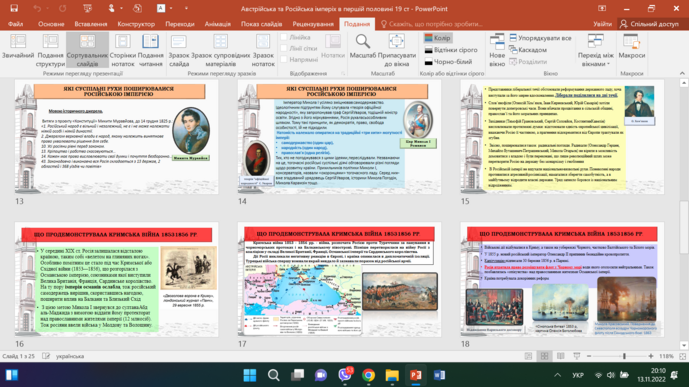Click the Макроси icon
Viewport: 689px width, 387px height.
631,42
